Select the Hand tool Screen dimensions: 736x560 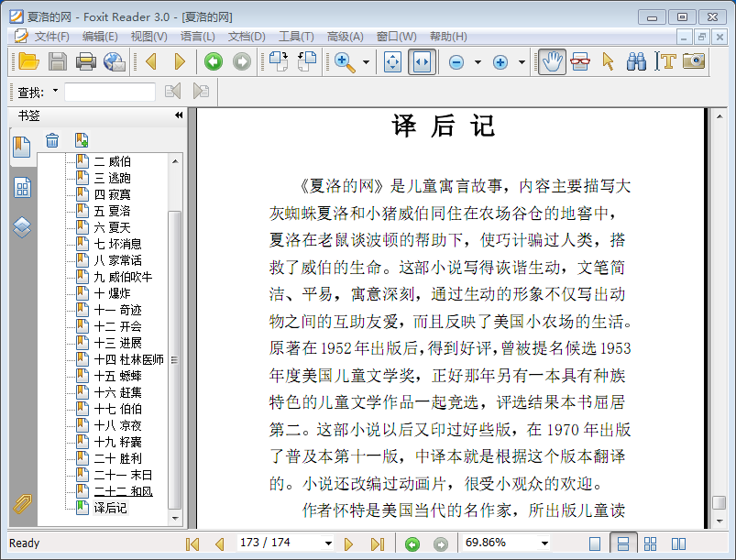(552, 61)
